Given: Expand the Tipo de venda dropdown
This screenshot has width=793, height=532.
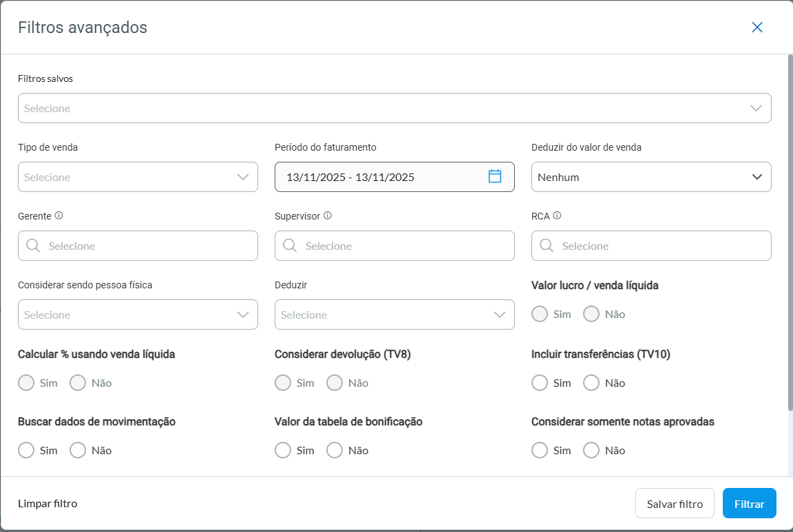Looking at the screenshot, I should pyautogui.click(x=138, y=177).
